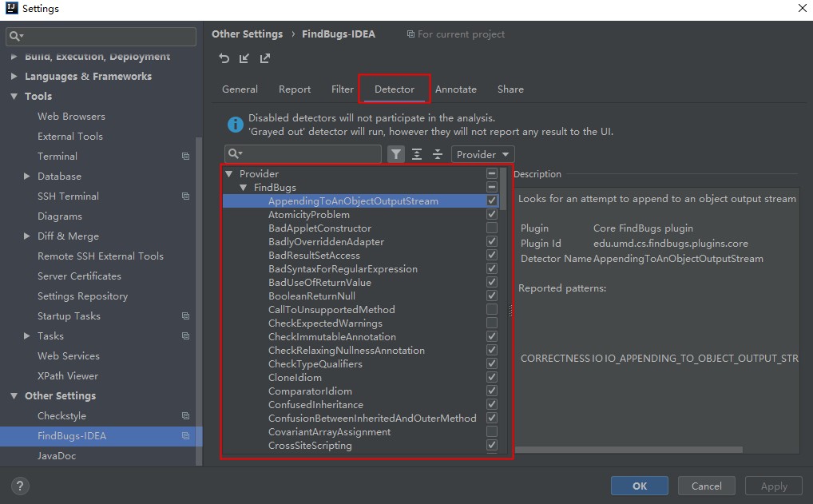Click into the detector search field
The image size is (813, 504).
point(303,154)
